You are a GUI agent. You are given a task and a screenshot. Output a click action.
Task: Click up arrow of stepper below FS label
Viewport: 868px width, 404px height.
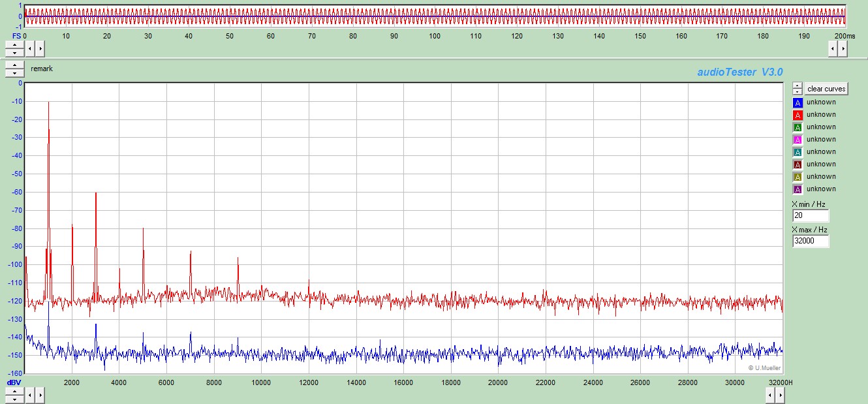click(14, 45)
